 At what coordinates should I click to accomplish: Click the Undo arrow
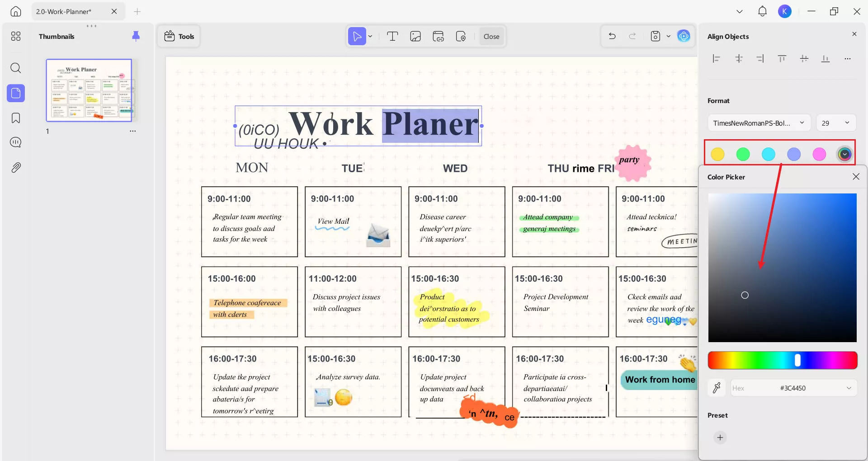pyautogui.click(x=612, y=36)
